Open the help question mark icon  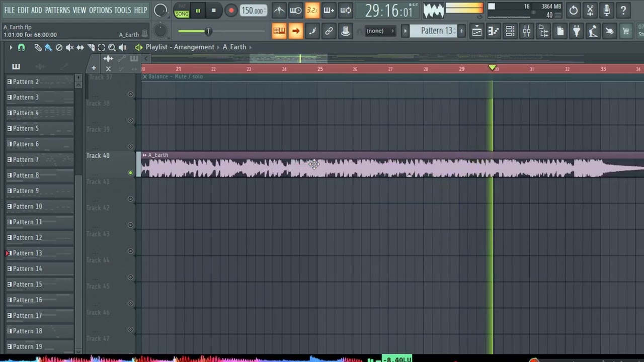623,10
